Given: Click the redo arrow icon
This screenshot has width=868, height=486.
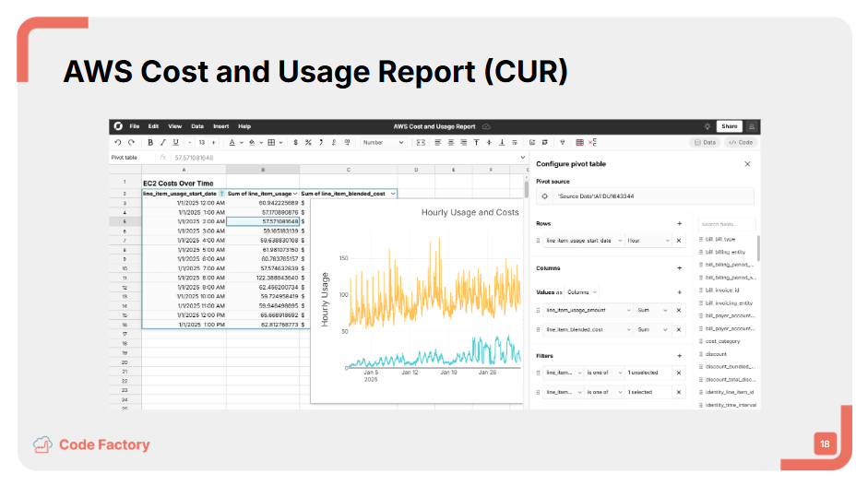Looking at the screenshot, I should [131, 143].
